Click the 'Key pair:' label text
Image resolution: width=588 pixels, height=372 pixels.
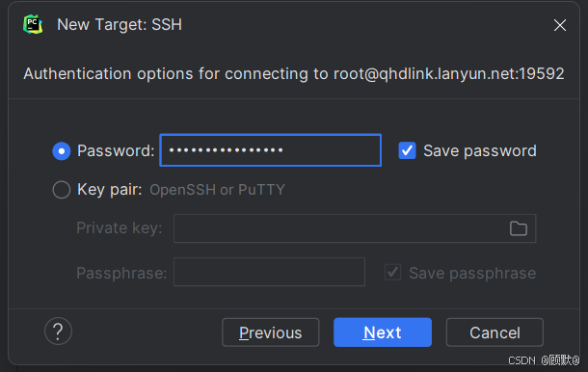(110, 190)
